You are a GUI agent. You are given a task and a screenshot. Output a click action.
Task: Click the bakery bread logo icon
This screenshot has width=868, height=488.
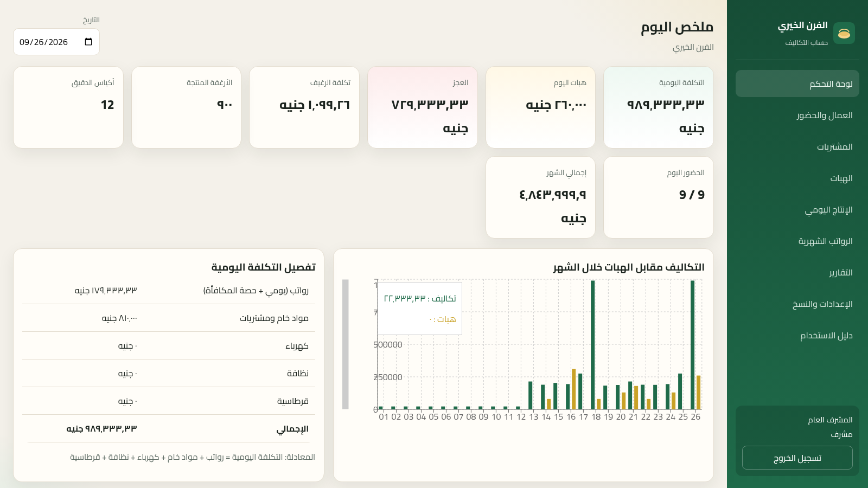pos(844,33)
